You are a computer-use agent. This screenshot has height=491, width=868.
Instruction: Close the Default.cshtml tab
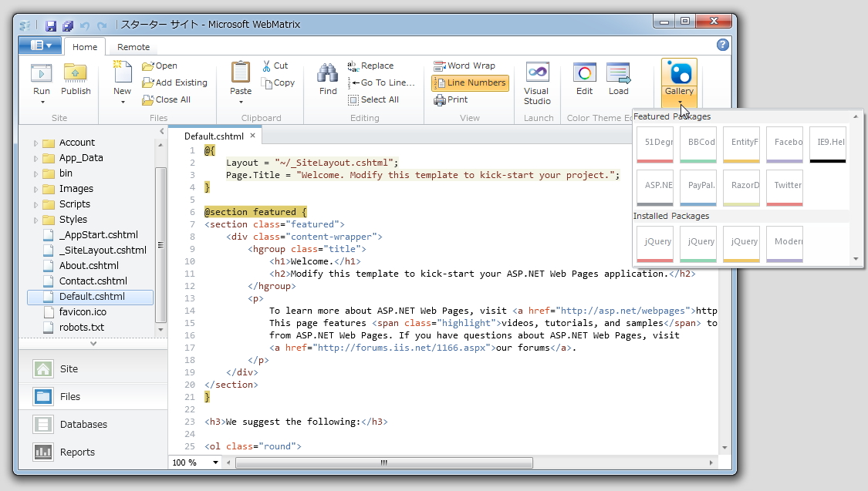(x=252, y=136)
